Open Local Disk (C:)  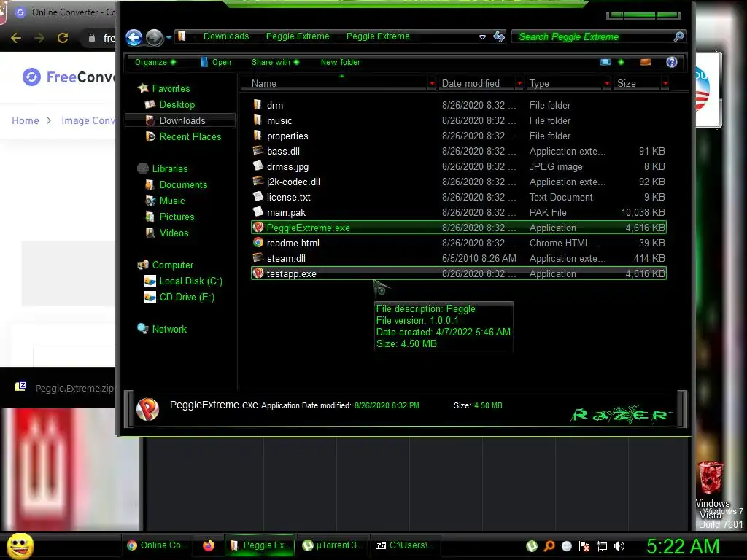pyautogui.click(x=190, y=281)
